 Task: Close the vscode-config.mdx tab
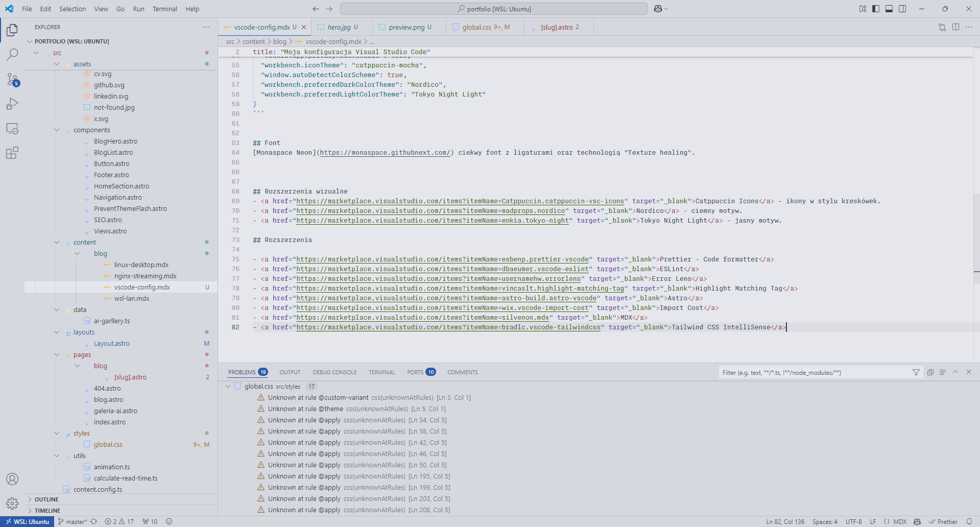click(x=304, y=27)
